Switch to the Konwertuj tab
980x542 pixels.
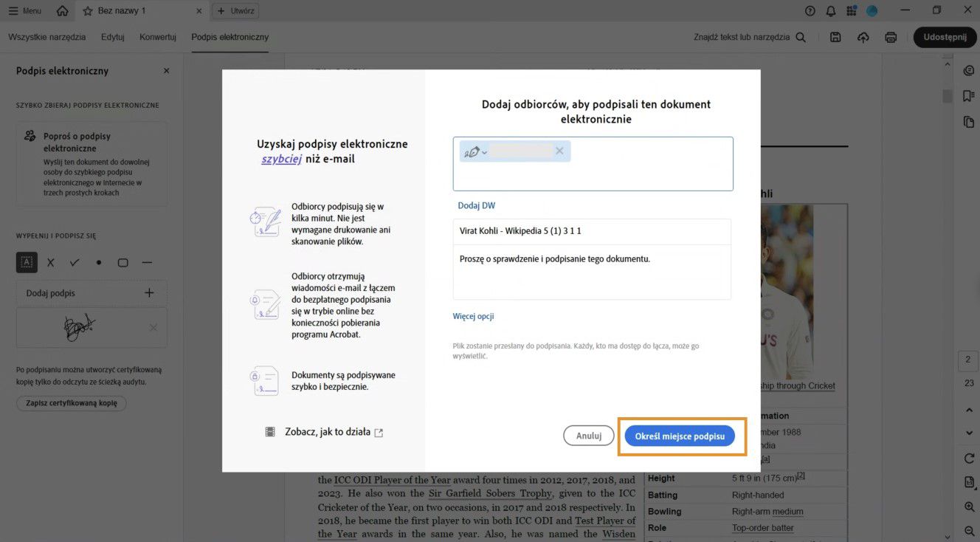point(158,37)
